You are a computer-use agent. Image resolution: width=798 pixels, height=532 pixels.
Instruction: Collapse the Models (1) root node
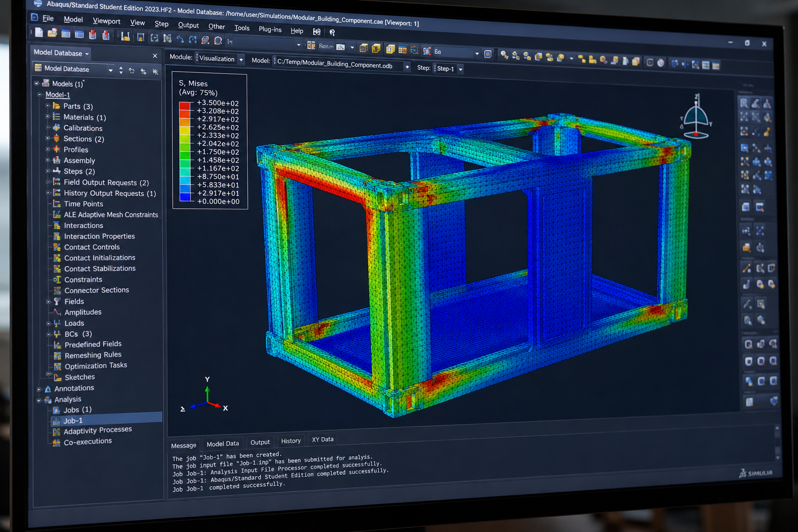tap(36, 83)
